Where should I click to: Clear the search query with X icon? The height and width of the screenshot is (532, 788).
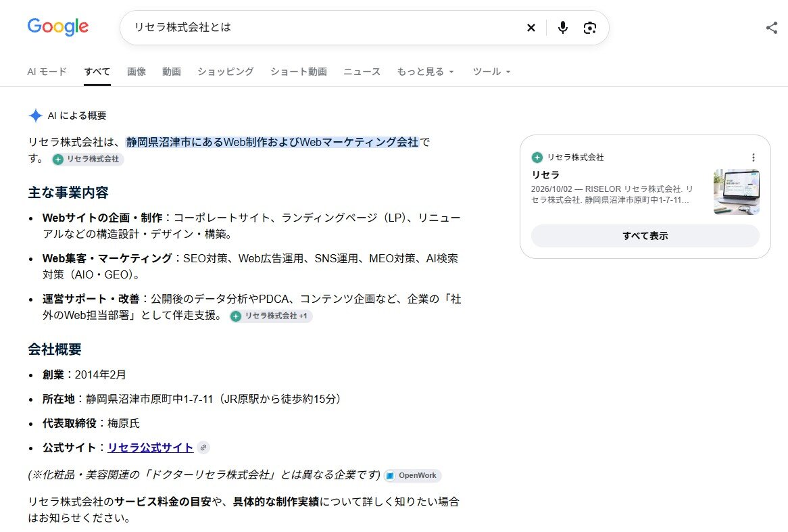click(x=531, y=28)
